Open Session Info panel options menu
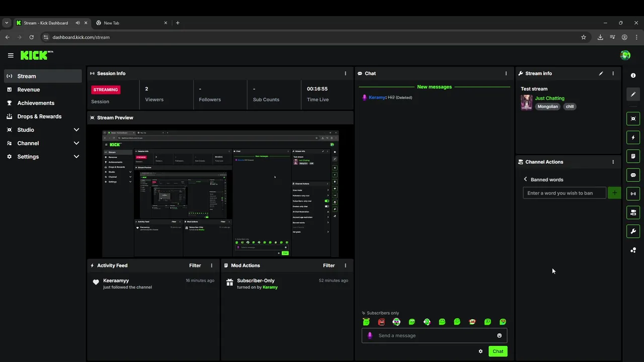 pos(345,73)
